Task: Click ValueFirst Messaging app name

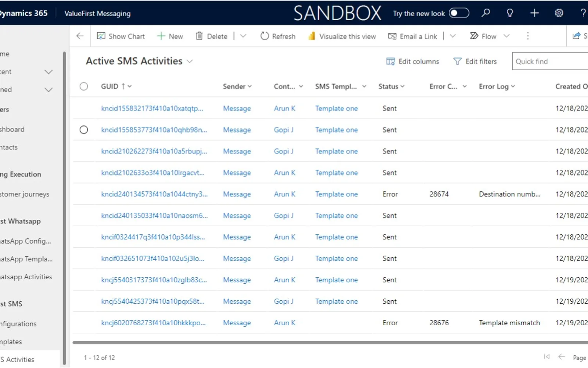Action: click(97, 13)
